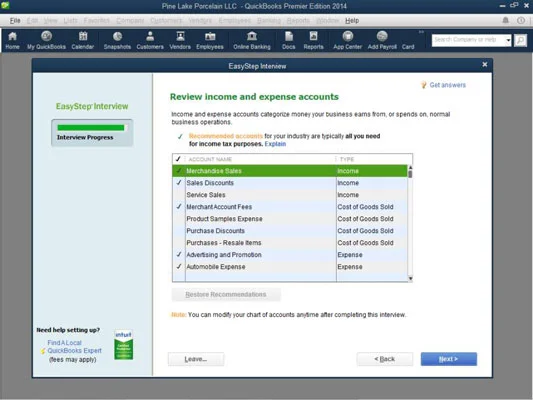
Task: Open Online Banking from the toolbar
Action: 252,40
